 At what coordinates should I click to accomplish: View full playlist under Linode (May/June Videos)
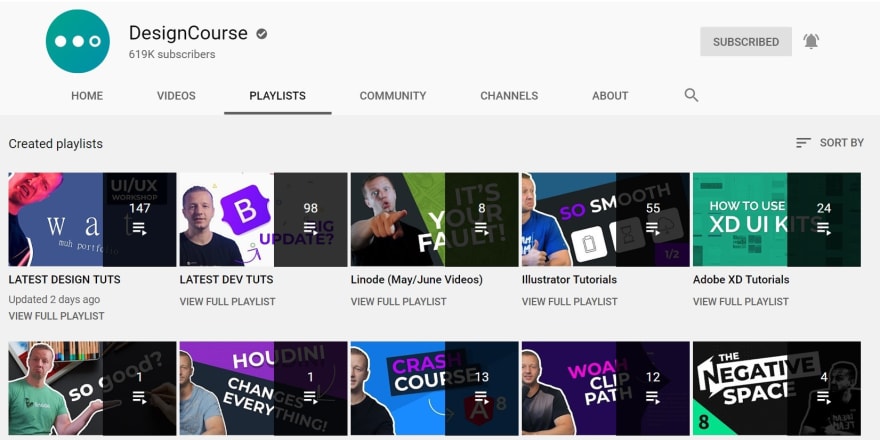pos(398,301)
